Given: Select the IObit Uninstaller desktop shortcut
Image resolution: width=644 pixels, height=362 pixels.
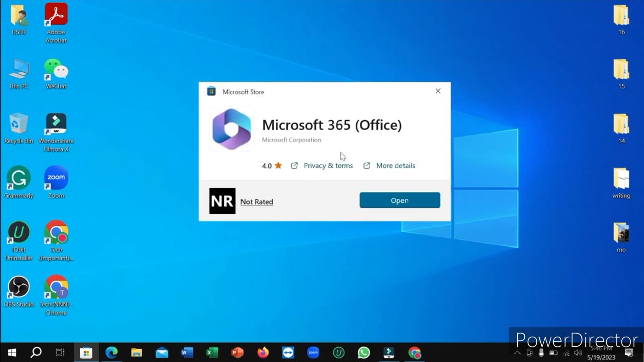Looking at the screenshot, I should (x=19, y=241).
